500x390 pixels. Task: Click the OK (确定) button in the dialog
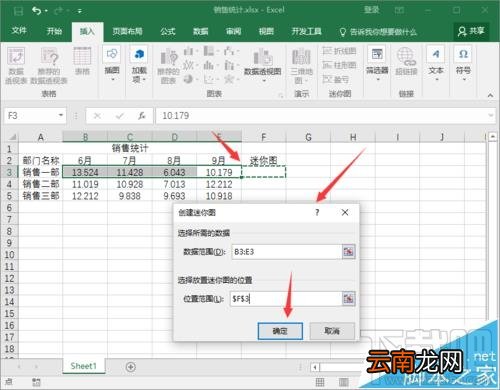click(x=280, y=331)
